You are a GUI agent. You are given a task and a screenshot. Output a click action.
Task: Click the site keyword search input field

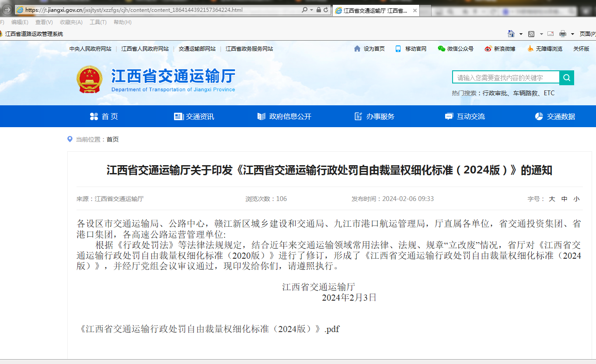(x=505, y=78)
